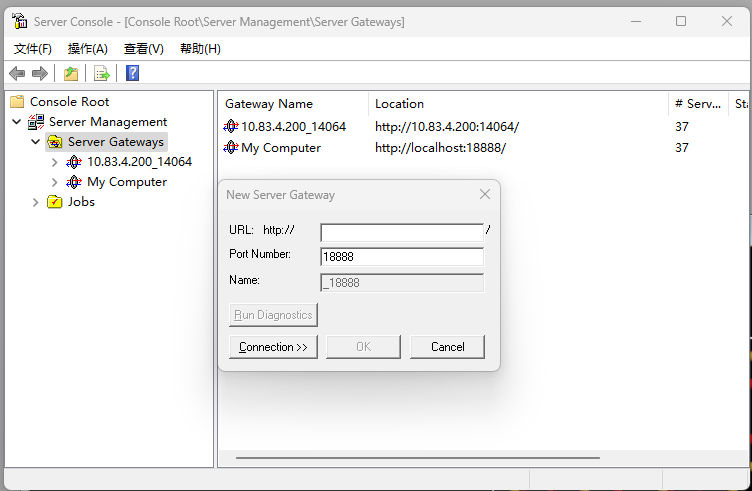Image resolution: width=752 pixels, height=491 pixels.
Task: Select the Server Management node icon
Action: point(36,122)
